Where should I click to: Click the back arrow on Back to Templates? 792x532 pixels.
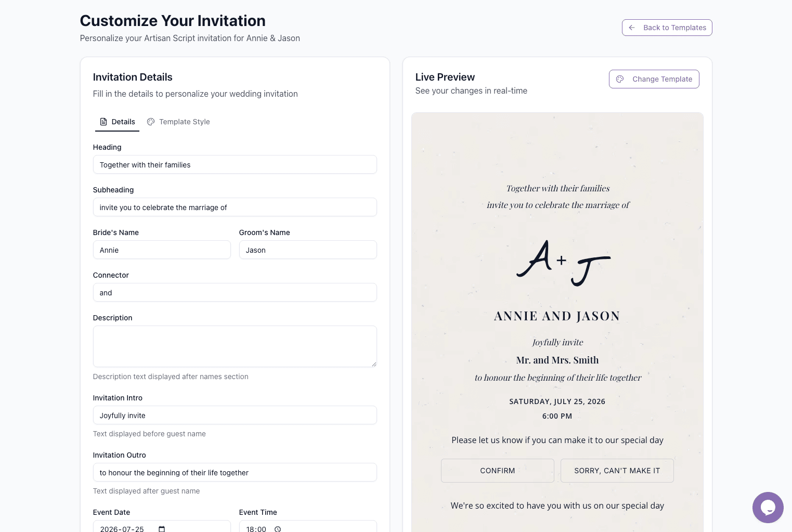tap(631, 28)
